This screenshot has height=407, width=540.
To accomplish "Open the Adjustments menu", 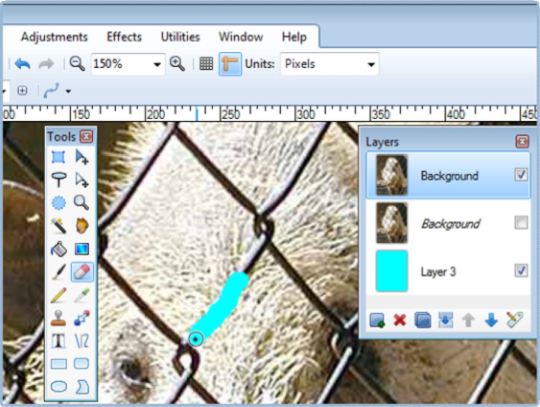I will [x=54, y=37].
